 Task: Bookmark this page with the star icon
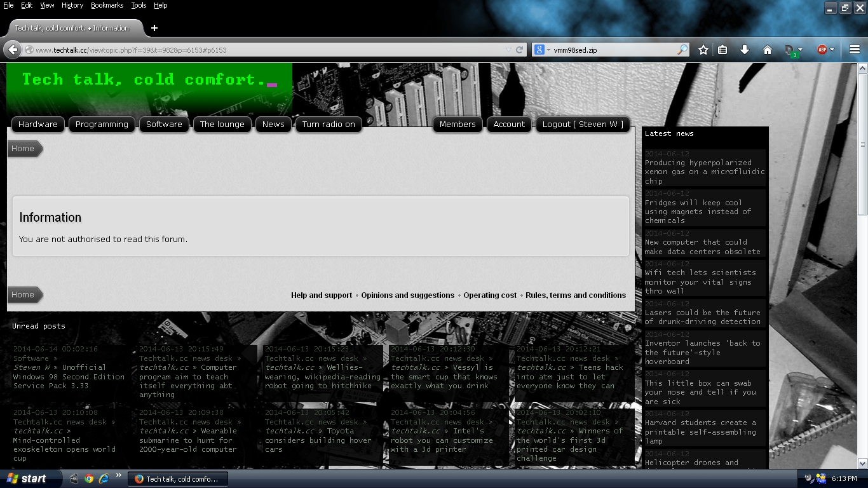(703, 50)
